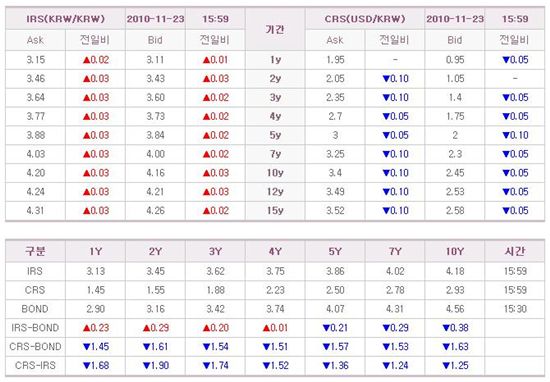Select the 10Y column header in lower table
The image size is (550, 382).
click(x=455, y=251)
